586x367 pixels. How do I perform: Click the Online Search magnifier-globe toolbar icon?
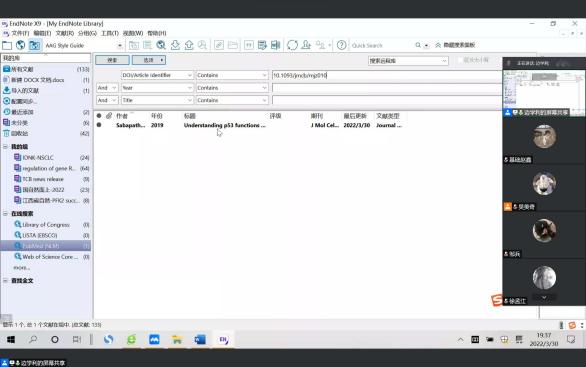click(x=161, y=45)
